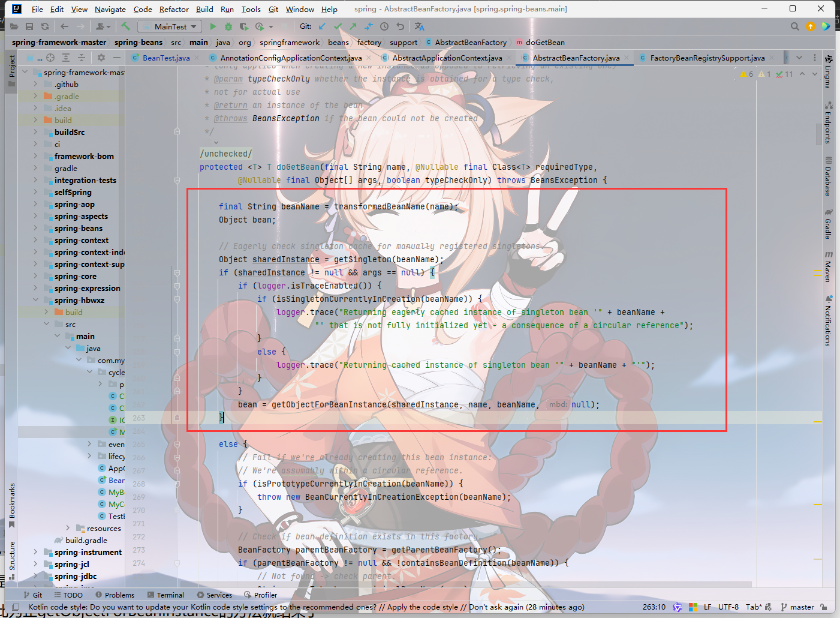Run MainTest with the green play icon
The image size is (840, 618).
[x=213, y=26]
